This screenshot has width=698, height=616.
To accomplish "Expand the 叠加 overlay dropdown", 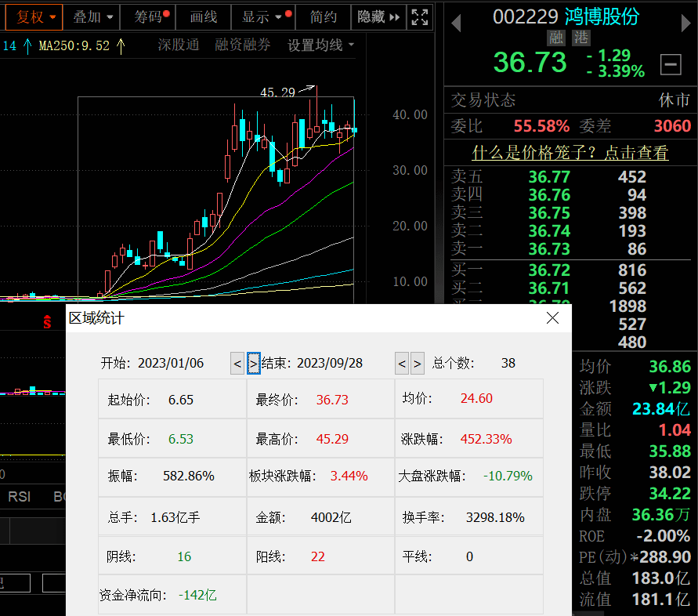I will pyautogui.click(x=92, y=16).
